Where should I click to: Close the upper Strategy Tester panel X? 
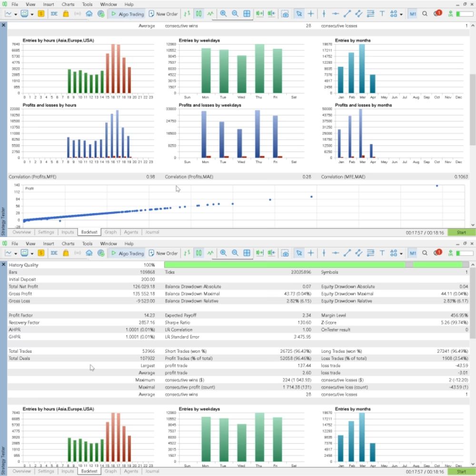point(3,25)
